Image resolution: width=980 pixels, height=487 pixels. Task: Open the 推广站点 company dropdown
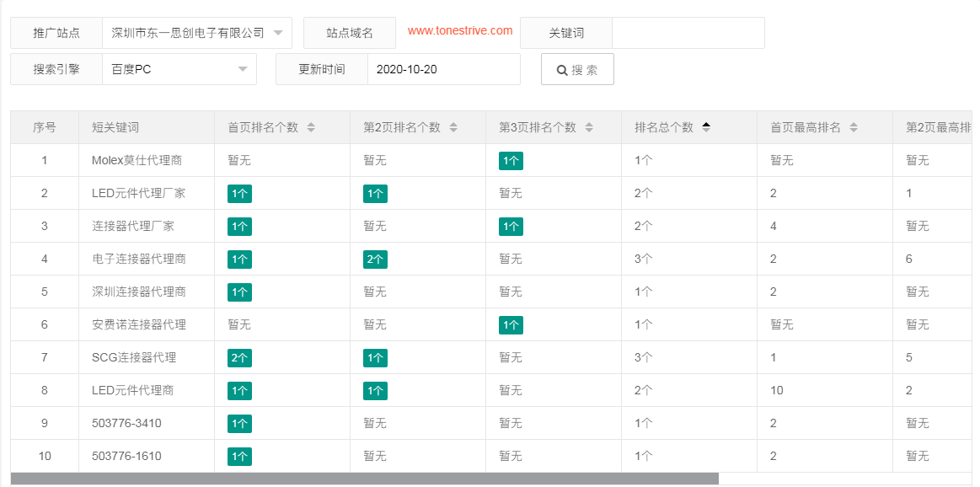click(x=196, y=33)
